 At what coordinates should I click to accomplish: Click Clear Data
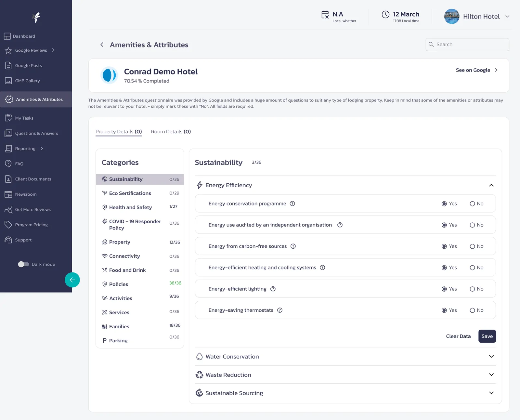(x=458, y=336)
